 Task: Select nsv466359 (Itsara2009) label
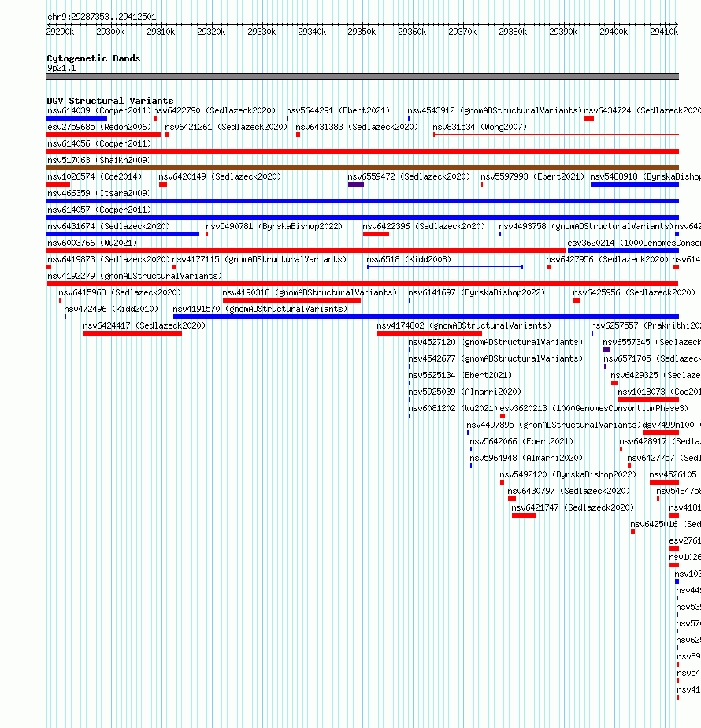click(x=99, y=193)
